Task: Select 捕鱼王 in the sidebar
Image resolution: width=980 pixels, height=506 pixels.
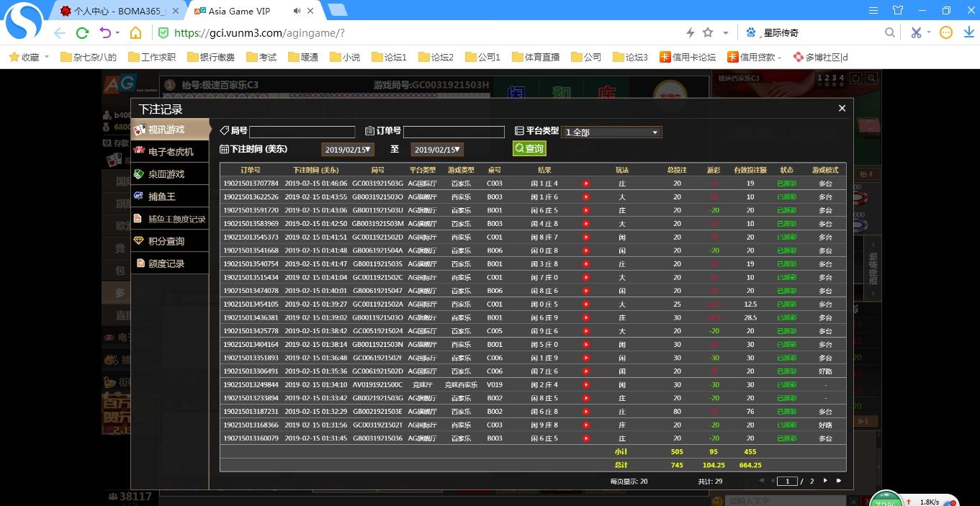Action: tap(170, 196)
